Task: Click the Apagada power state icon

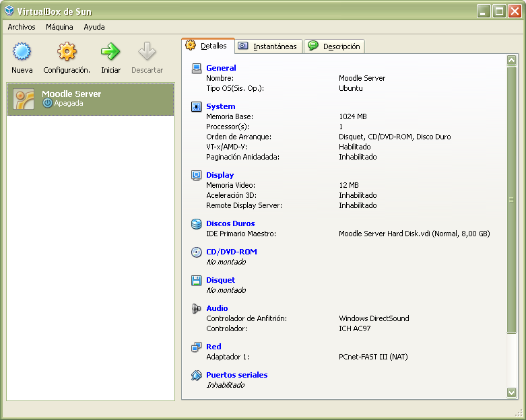Action: tap(48, 103)
